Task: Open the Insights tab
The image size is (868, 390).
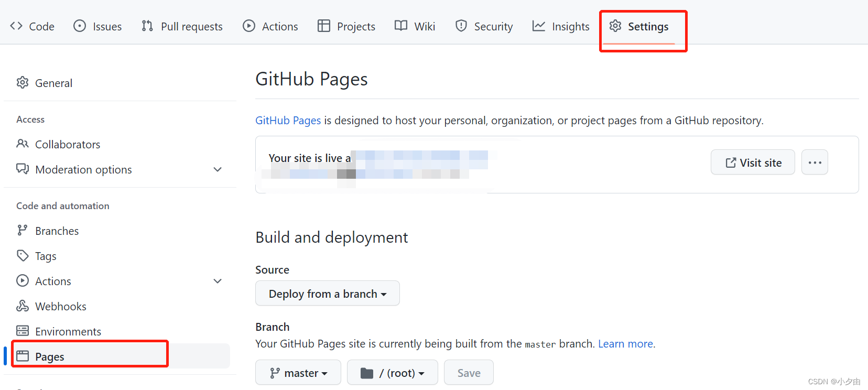Action: (561, 26)
